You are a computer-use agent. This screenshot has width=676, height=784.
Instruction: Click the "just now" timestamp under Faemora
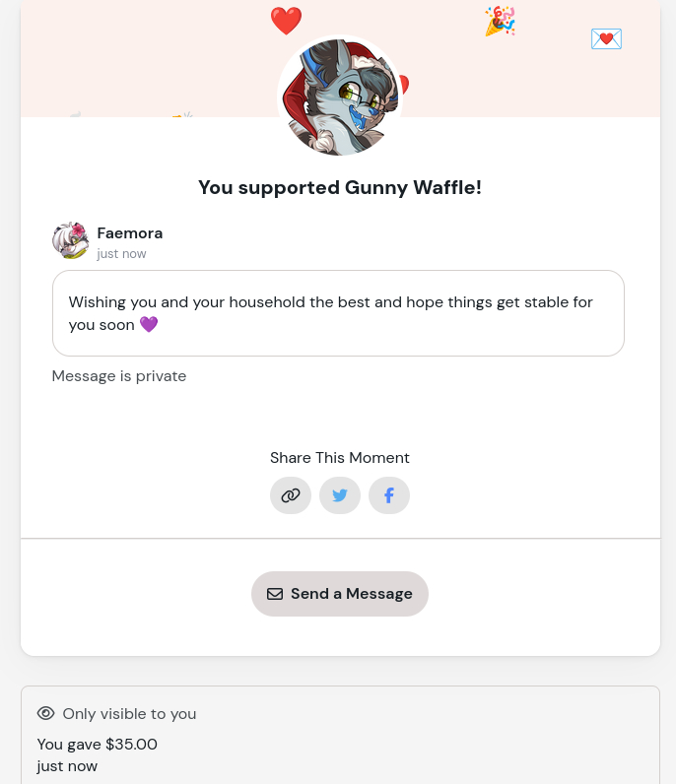coord(121,254)
